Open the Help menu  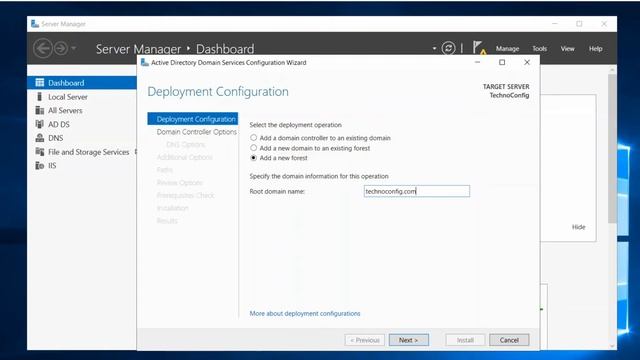(x=596, y=49)
